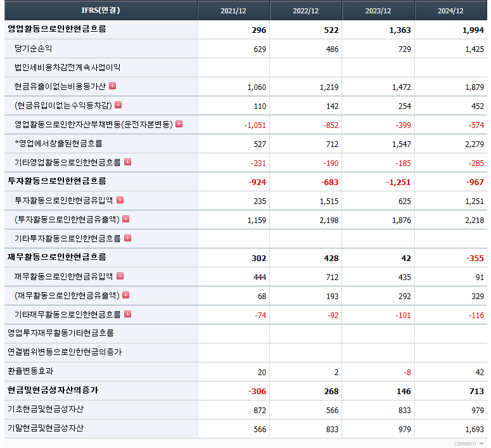Click 2022/12 working capital change -852
The height and width of the screenshot is (448, 491).
pos(331,125)
